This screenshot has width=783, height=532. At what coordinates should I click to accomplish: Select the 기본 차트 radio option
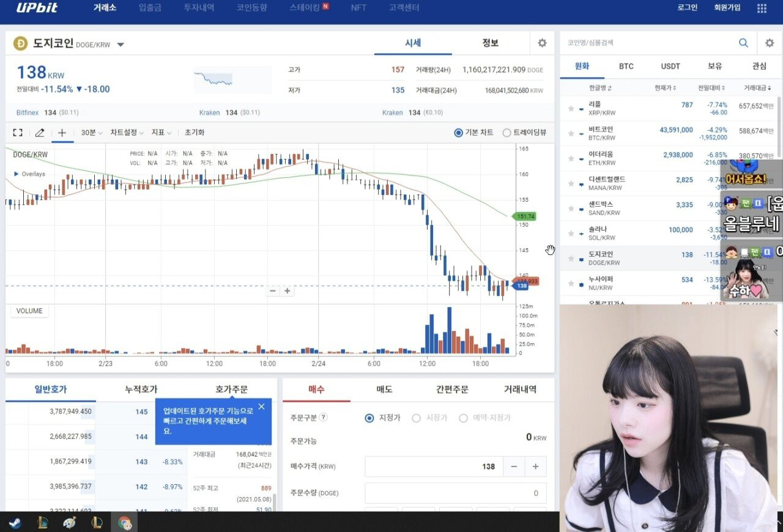(x=474, y=133)
